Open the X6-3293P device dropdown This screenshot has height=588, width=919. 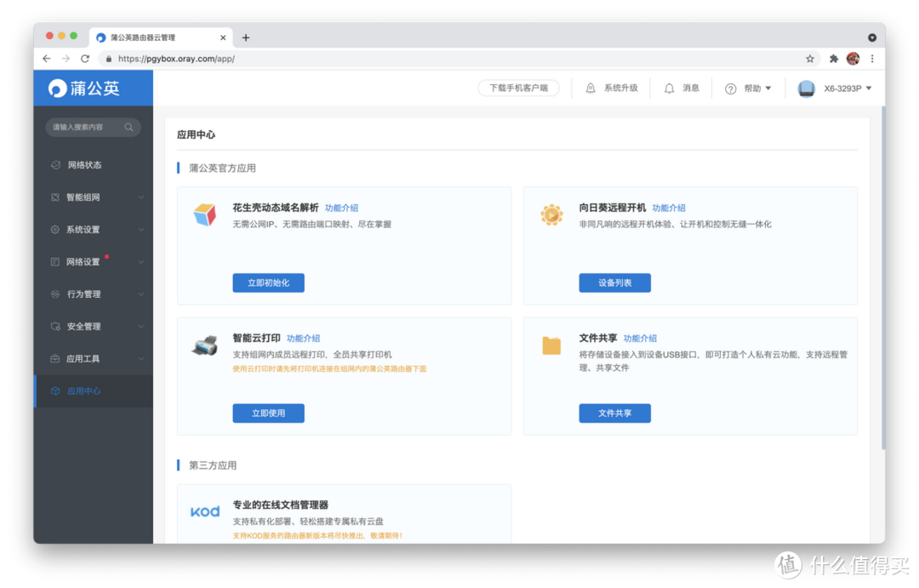click(838, 88)
